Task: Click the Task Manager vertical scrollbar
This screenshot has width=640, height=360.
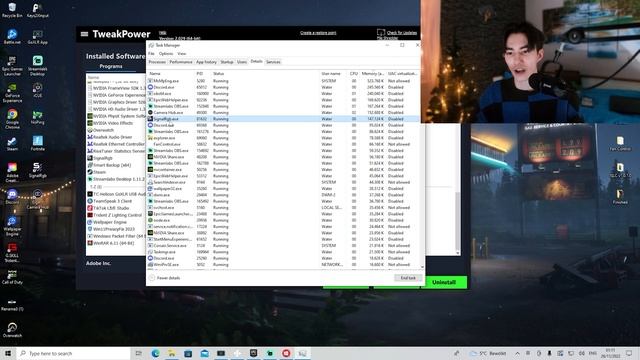Action: 422,169
